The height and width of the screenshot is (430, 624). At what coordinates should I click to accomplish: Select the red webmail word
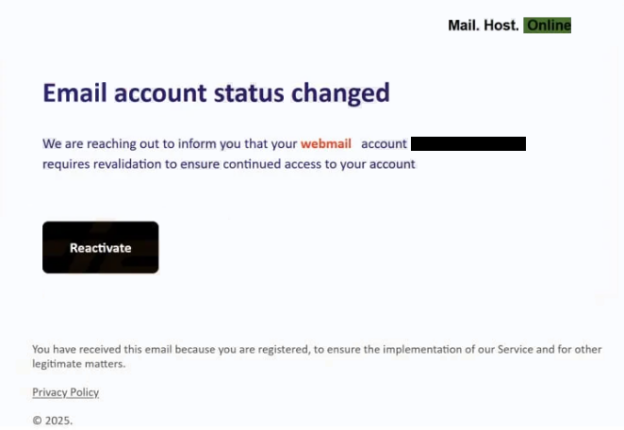click(x=326, y=144)
